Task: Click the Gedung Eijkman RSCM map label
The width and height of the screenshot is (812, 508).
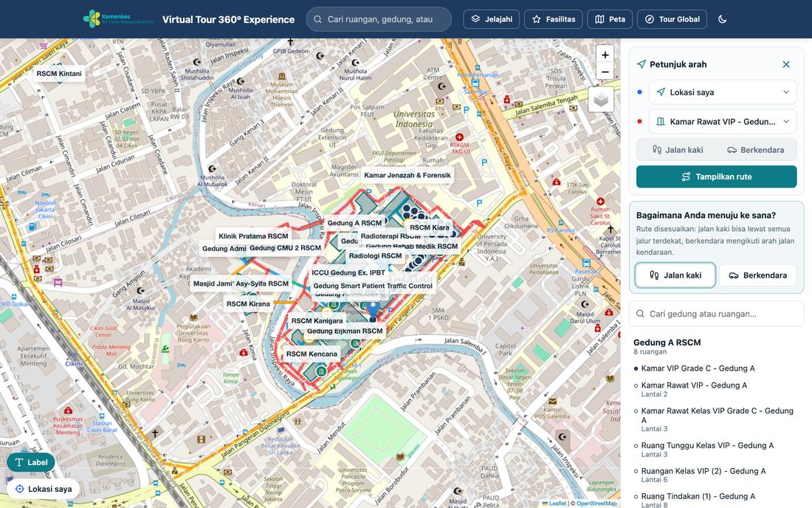Action: (x=345, y=332)
